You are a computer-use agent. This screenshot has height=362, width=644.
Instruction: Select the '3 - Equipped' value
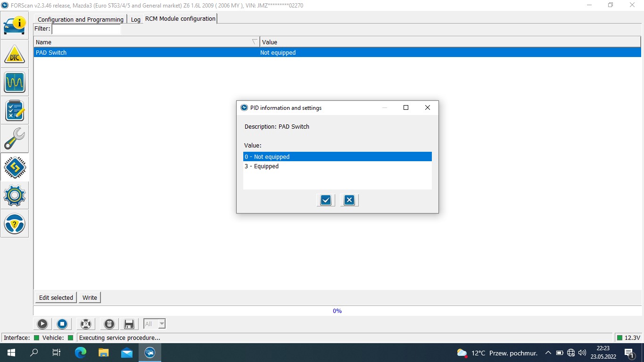tap(262, 166)
